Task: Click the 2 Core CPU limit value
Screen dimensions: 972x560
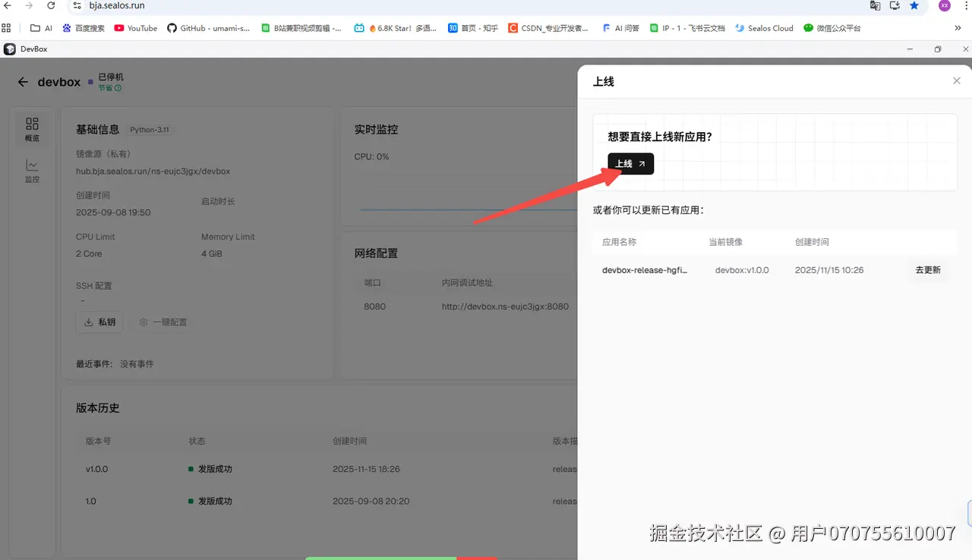Action: 89,253
